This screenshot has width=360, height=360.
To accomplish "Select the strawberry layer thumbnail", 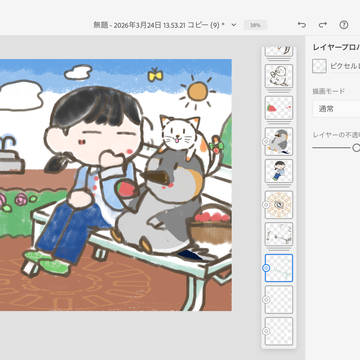I will (x=279, y=108).
